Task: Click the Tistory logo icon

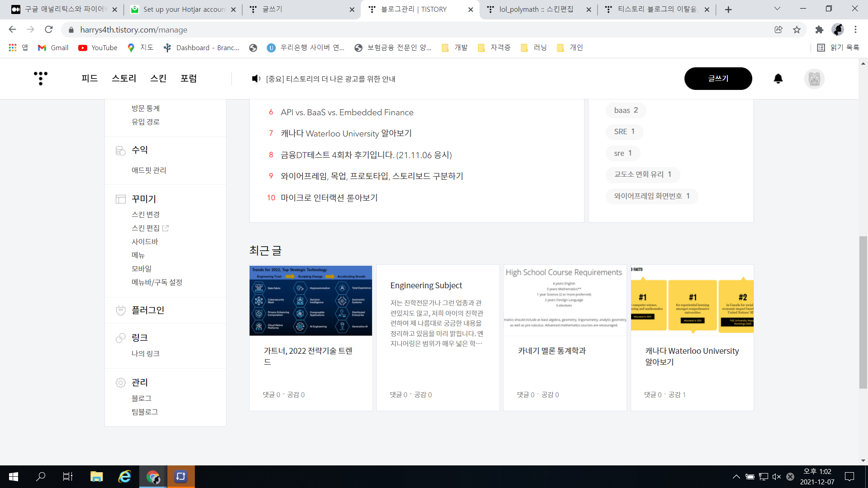Action: [41, 78]
